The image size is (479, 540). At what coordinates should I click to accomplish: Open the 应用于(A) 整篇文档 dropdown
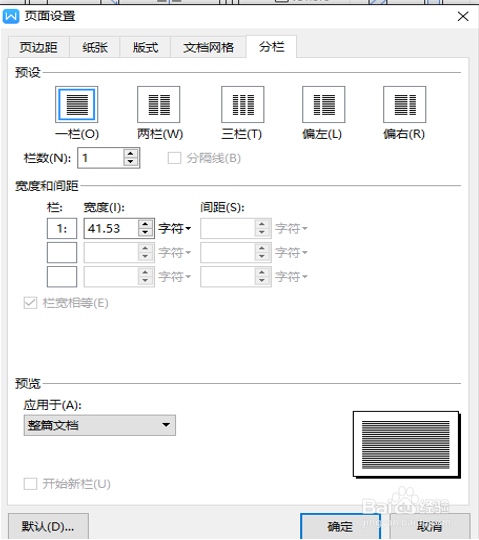(x=100, y=425)
